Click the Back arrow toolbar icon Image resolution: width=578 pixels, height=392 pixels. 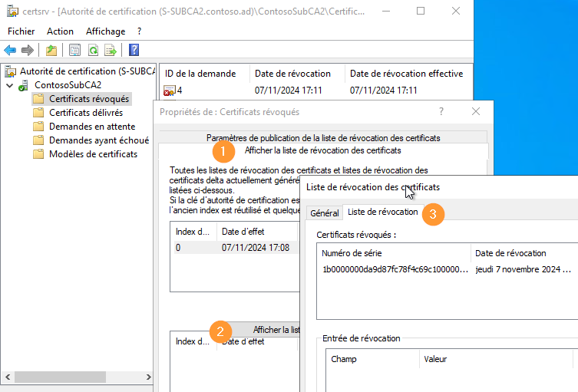(x=10, y=50)
